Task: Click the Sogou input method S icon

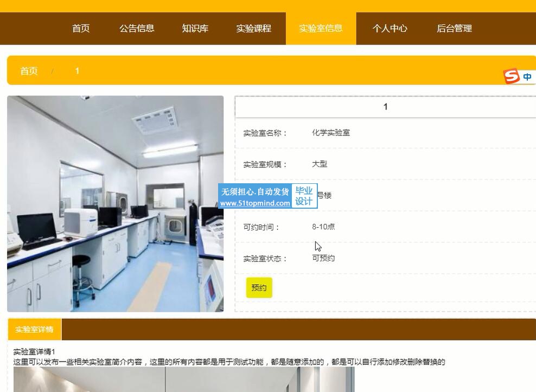Action: click(x=511, y=76)
